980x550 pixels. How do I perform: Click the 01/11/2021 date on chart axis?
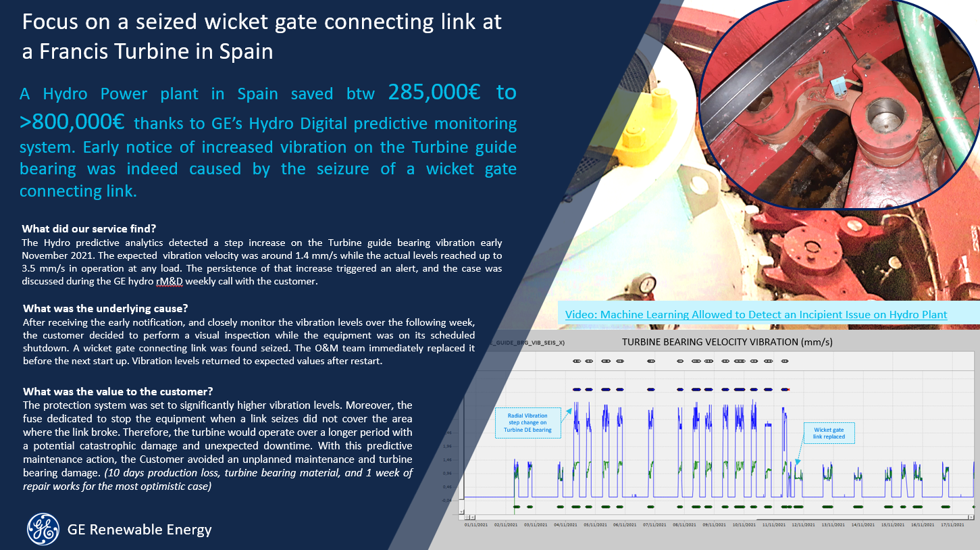click(x=478, y=524)
